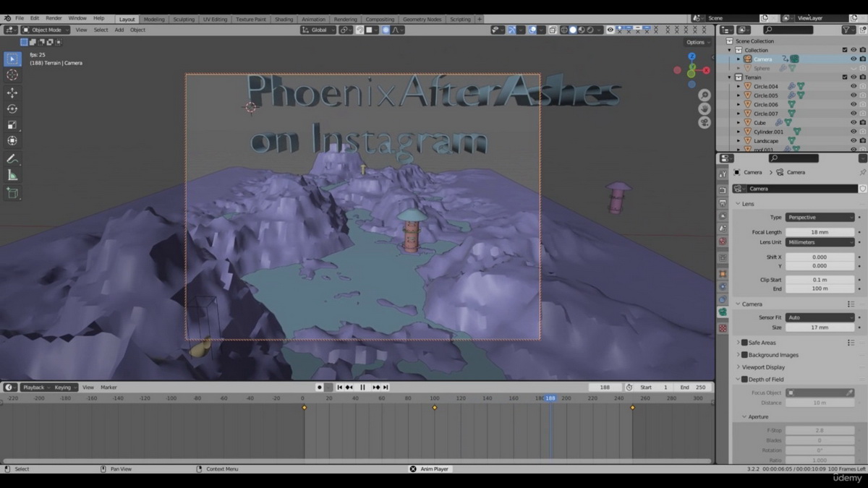Open the Playback dropdown in timeline
Screen dimensions: 868x488
[36, 388]
